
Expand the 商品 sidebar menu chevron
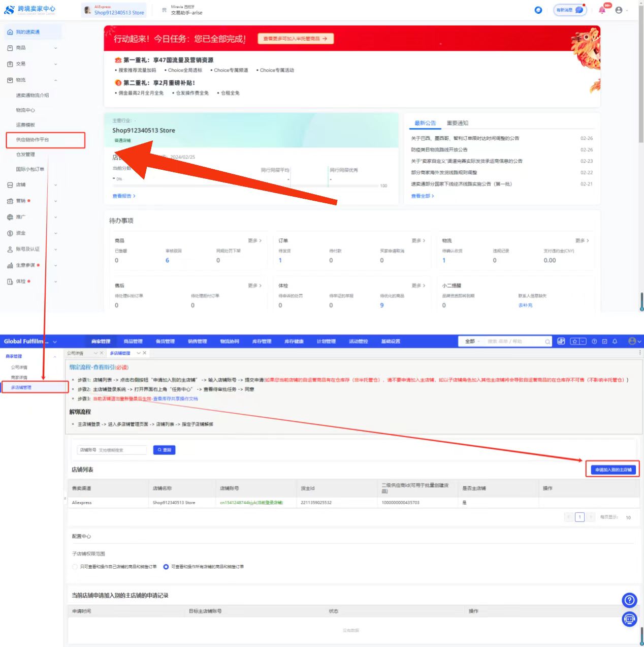(x=55, y=48)
